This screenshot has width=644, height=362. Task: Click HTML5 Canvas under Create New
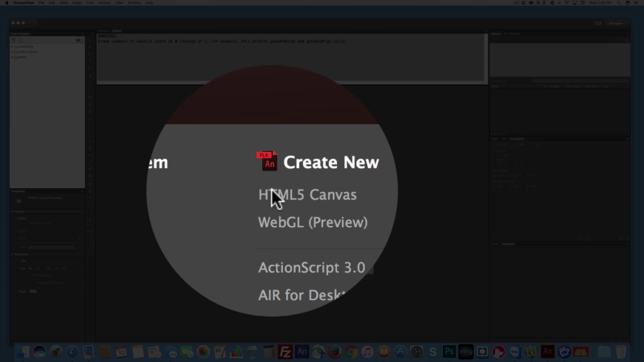click(307, 195)
